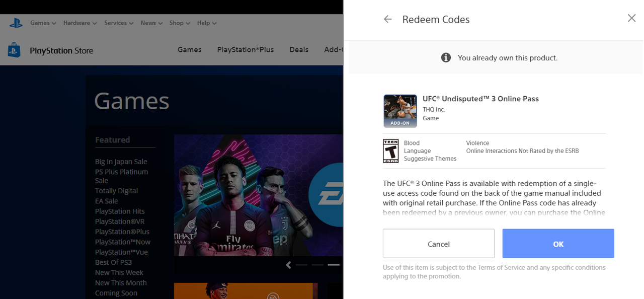This screenshot has height=299, width=644.
Task: Open the New This Week link
Action: (119, 272)
